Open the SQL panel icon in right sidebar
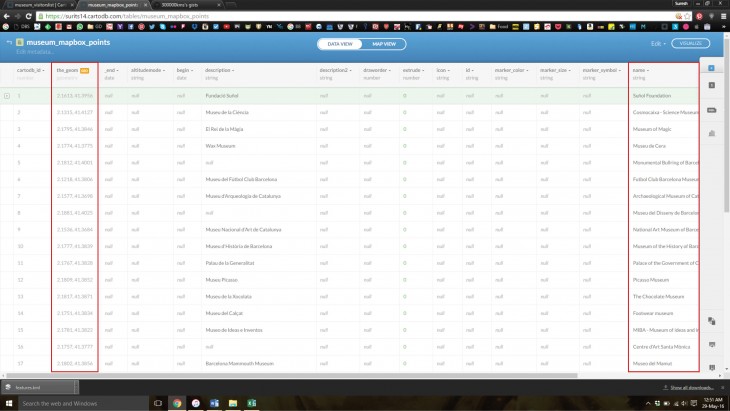 click(711, 109)
